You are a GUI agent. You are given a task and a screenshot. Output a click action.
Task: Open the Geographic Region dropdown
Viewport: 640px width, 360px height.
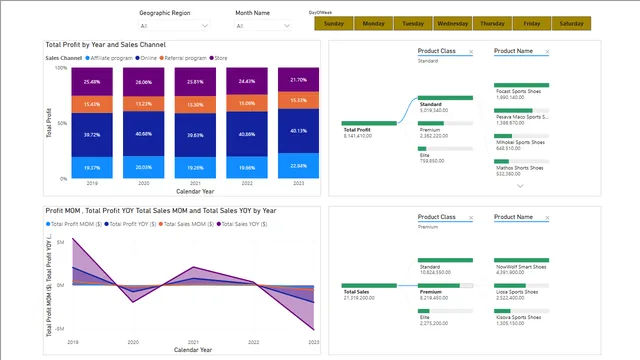[x=174, y=26]
